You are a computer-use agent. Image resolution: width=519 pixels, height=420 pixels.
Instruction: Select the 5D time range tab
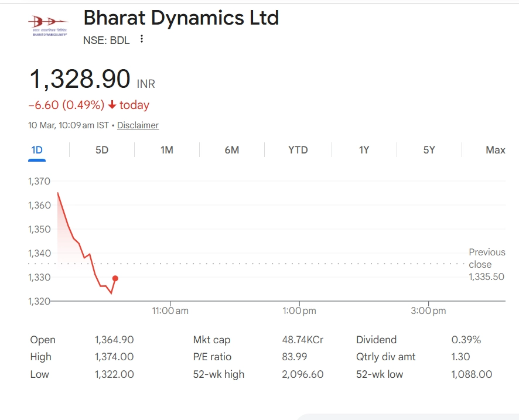click(x=102, y=150)
